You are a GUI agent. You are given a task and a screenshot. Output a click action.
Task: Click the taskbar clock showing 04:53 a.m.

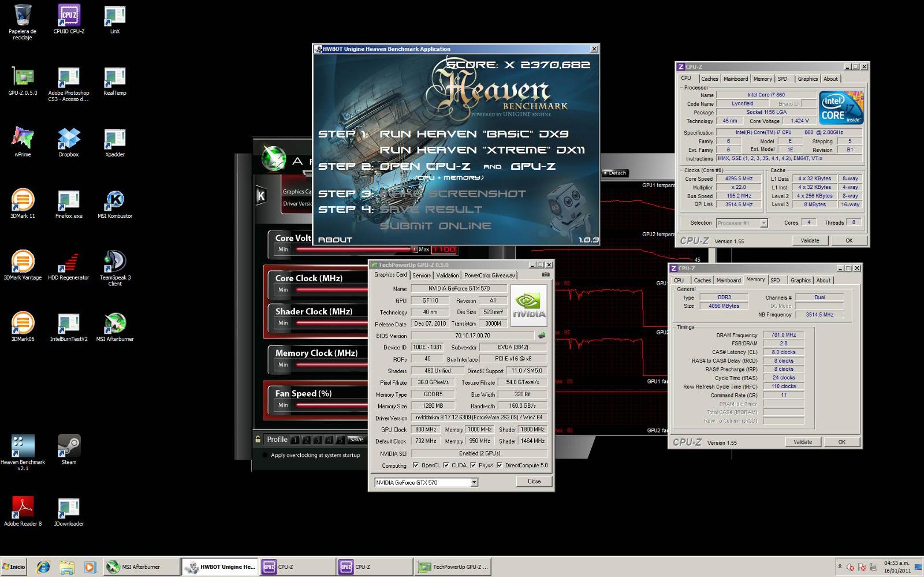point(897,567)
